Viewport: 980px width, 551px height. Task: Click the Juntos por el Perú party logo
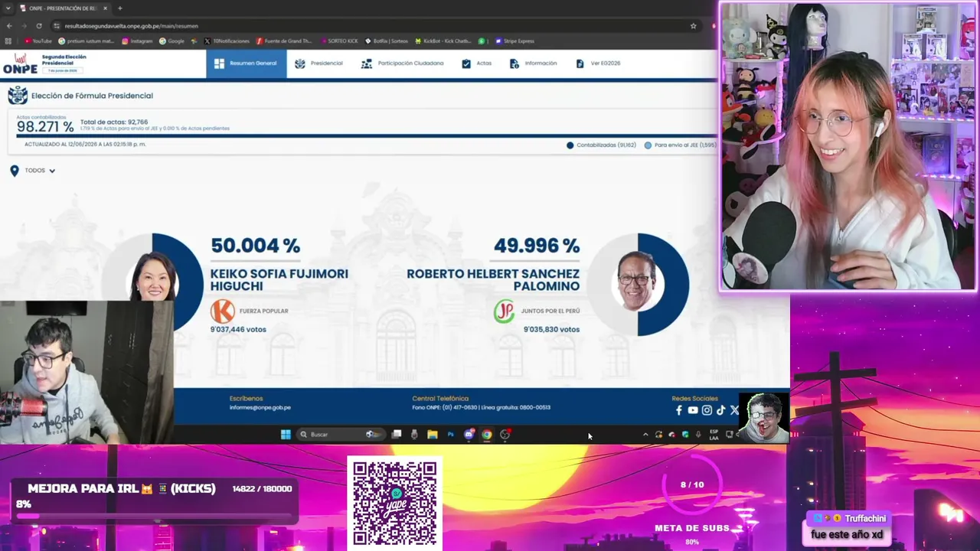point(504,311)
